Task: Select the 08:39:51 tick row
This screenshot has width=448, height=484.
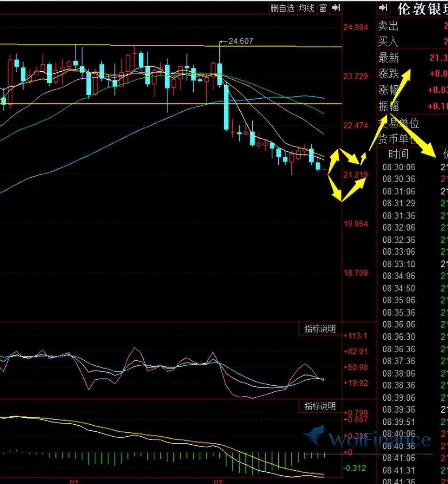Action: [398, 422]
